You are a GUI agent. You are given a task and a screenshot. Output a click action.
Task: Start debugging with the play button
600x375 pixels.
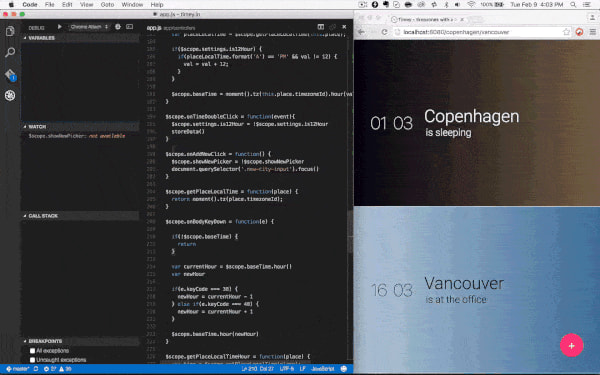(x=59, y=27)
